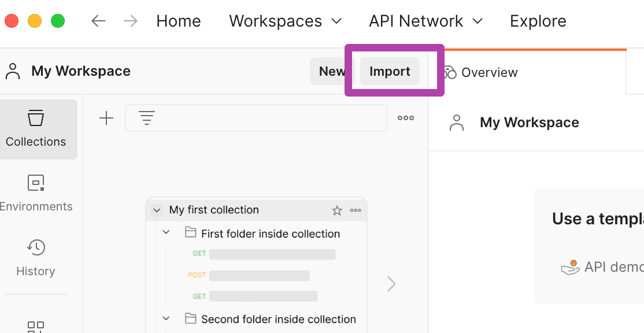Click the next arrow beside collection illustration

click(391, 284)
